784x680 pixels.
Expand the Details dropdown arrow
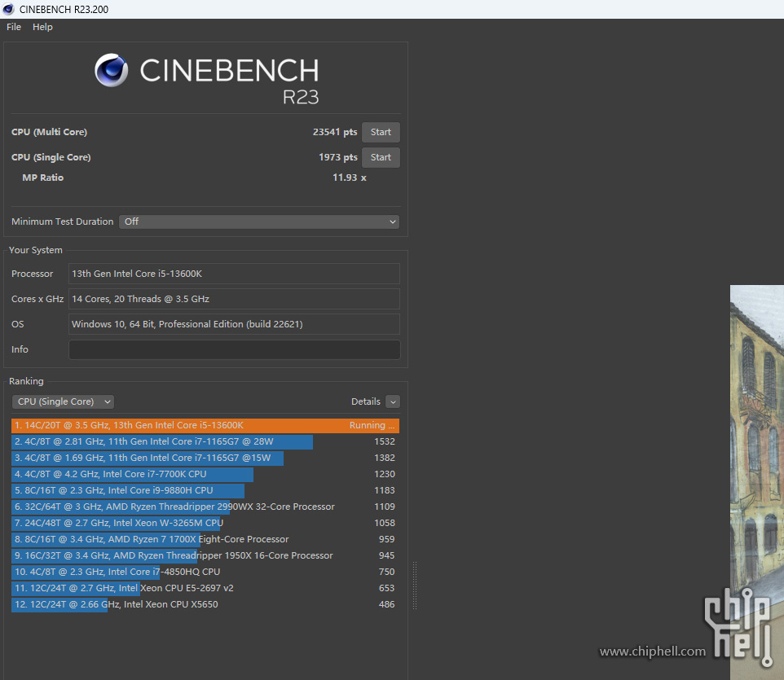393,401
